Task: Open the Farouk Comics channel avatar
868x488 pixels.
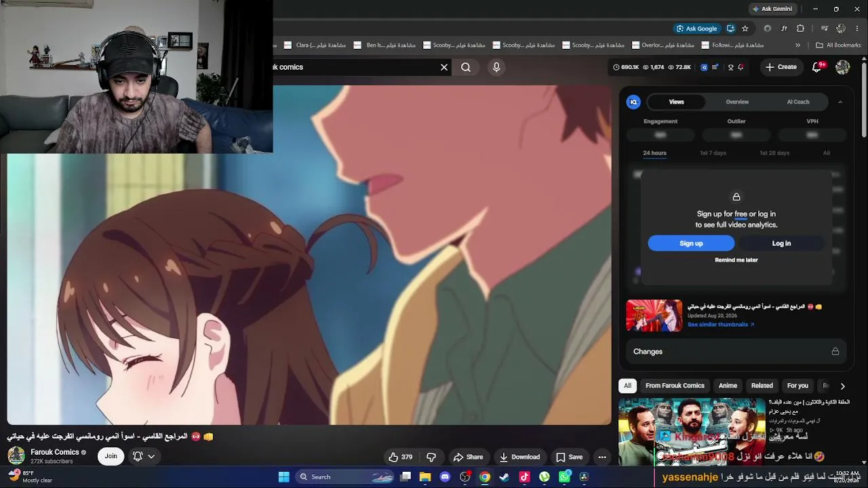Action: (x=16, y=455)
